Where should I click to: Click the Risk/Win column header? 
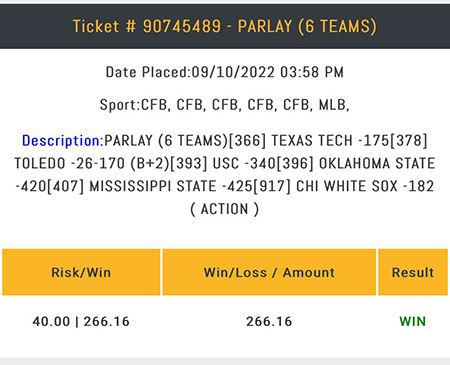pos(81,272)
